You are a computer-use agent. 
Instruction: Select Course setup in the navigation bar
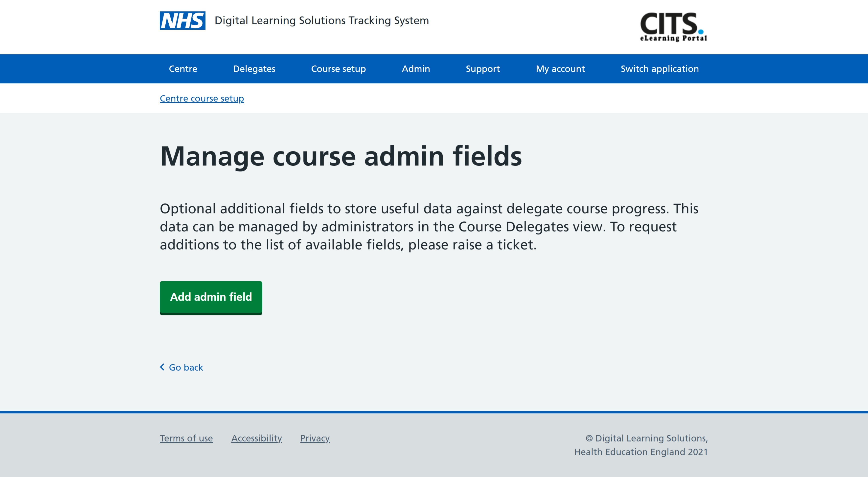pos(338,69)
